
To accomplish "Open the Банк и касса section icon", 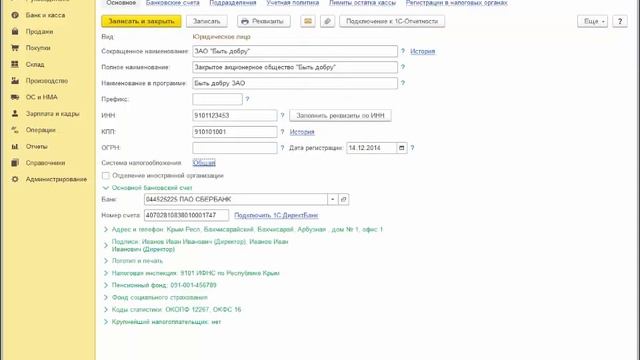I will tap(15, 15).
